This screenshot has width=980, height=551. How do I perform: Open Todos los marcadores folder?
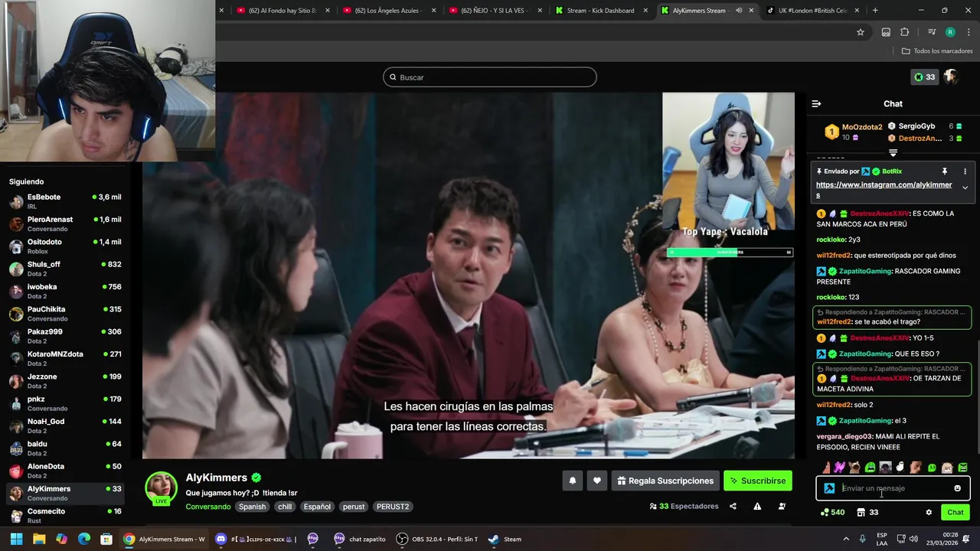point(937,51)
